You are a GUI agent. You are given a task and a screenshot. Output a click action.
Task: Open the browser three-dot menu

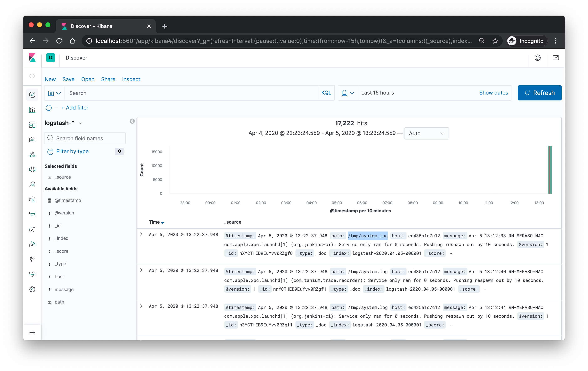click(x=556, y=41)
